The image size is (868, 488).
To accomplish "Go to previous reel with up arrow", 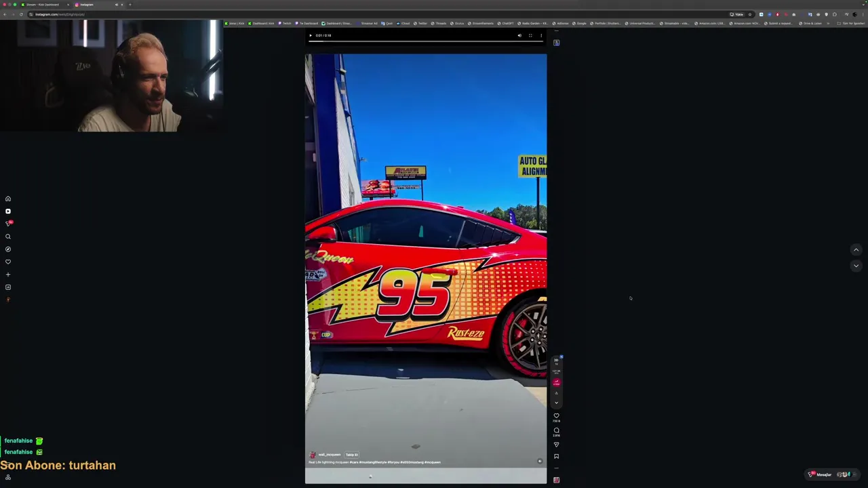I will coord(856,249).
